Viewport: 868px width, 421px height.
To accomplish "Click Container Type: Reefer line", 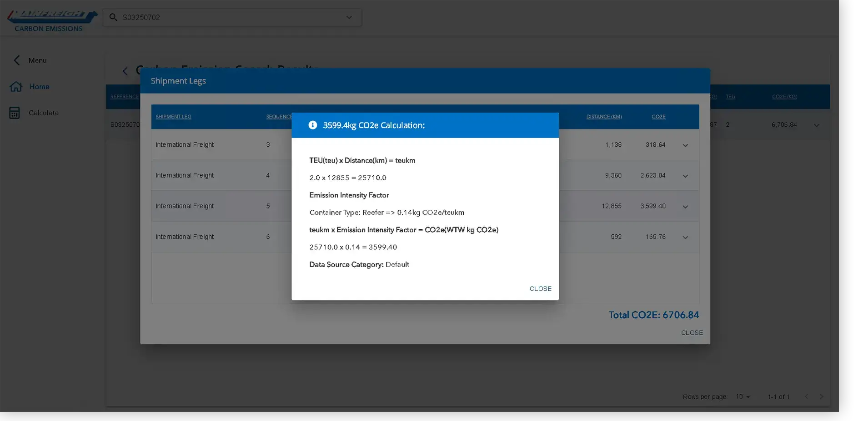I will pyautogui.click(x=387, y=213).
